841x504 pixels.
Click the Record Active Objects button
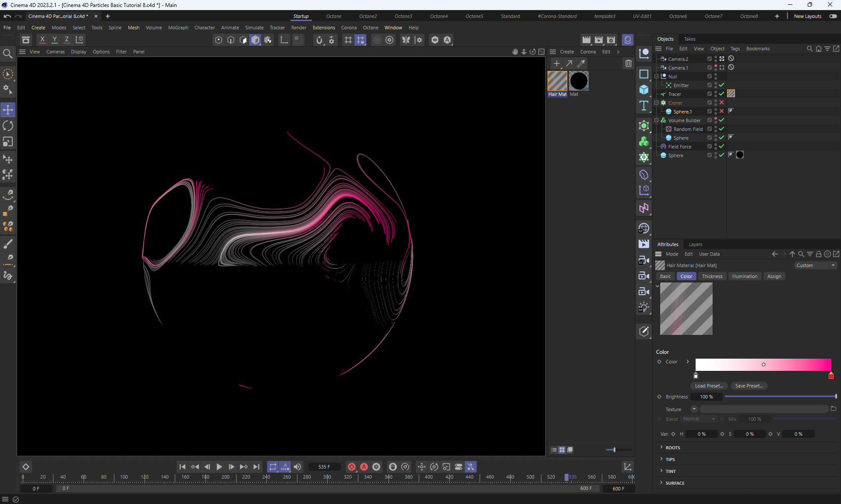click(351, 467)
